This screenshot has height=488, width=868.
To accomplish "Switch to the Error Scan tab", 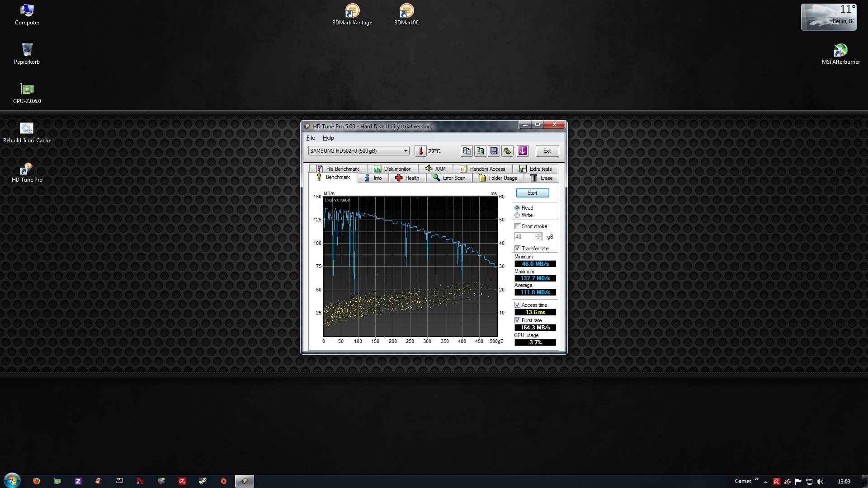I will [449, 178].
